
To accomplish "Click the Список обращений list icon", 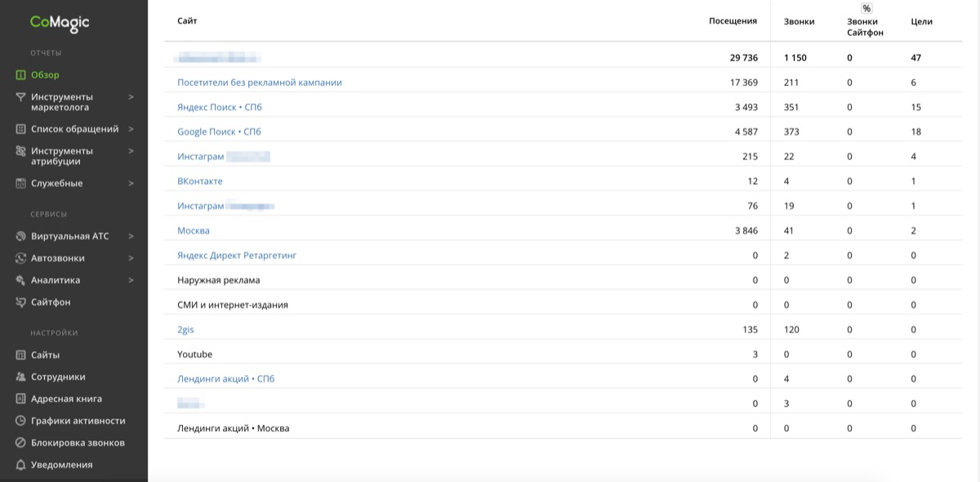I will (21, 129).
